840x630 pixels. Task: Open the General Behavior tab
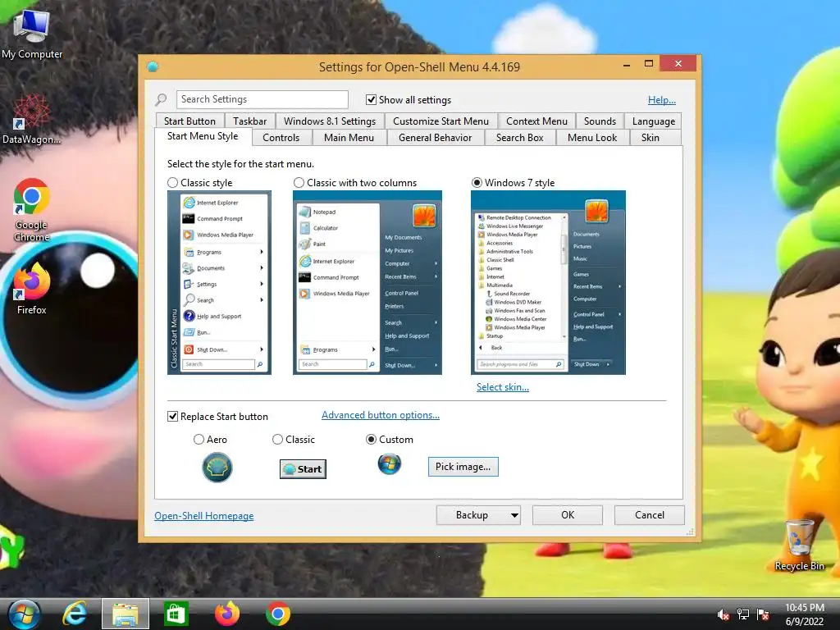tap(435, 138)
